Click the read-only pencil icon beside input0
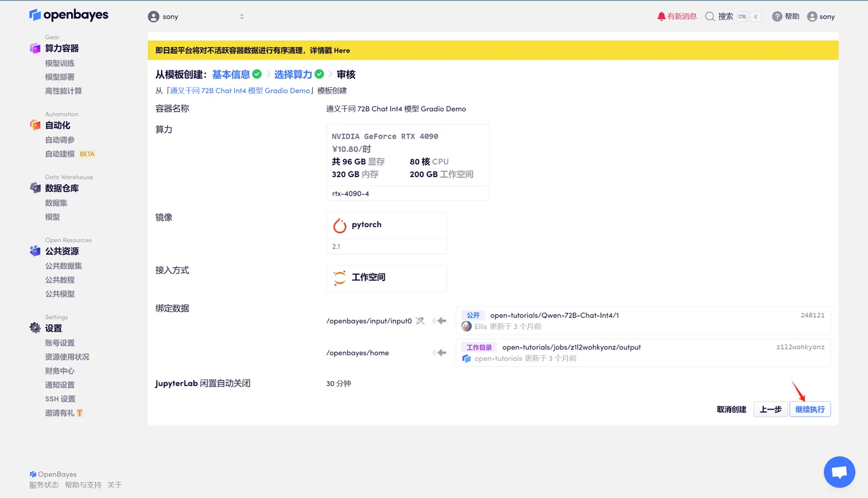 420,321
